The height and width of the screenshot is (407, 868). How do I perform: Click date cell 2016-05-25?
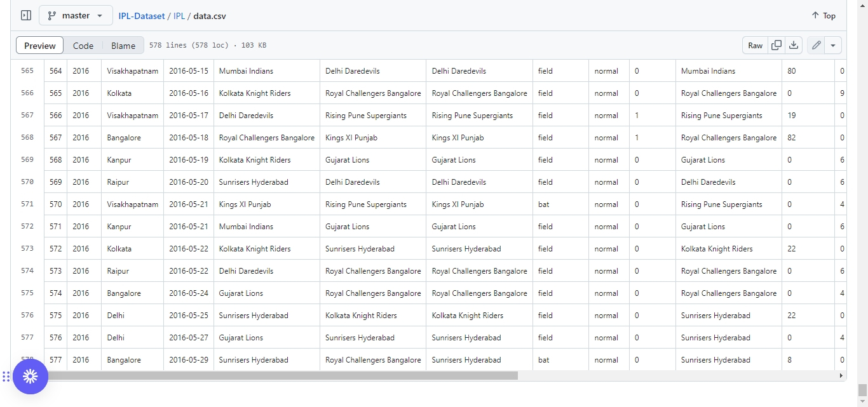(189, 316)
